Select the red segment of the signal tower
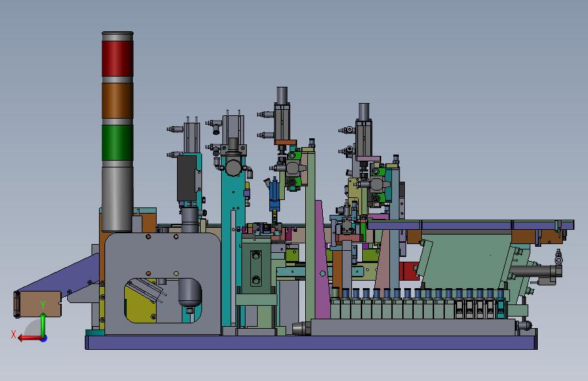This screenshot has width=588, height=381. [117, 59]
